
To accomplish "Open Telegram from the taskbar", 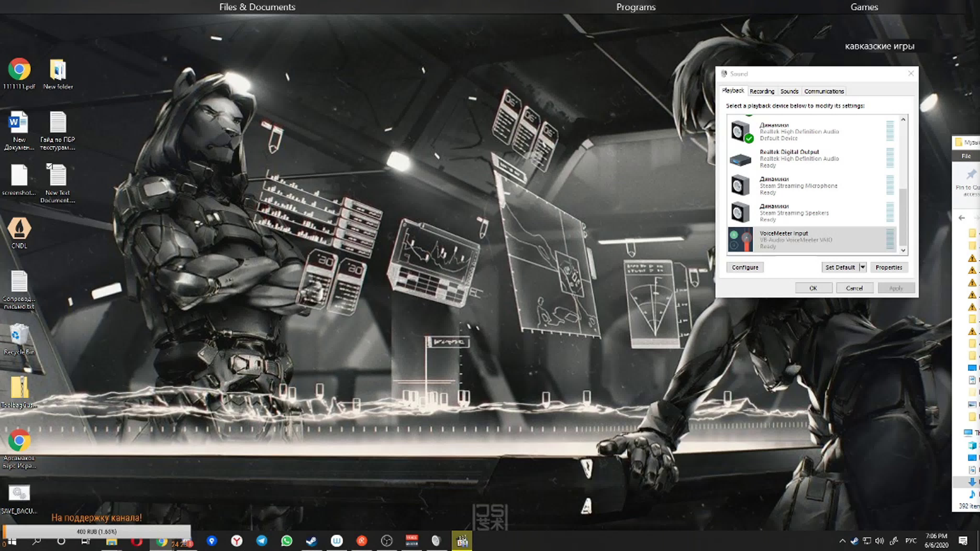I will pyautogui.click(x=262, y=541).
